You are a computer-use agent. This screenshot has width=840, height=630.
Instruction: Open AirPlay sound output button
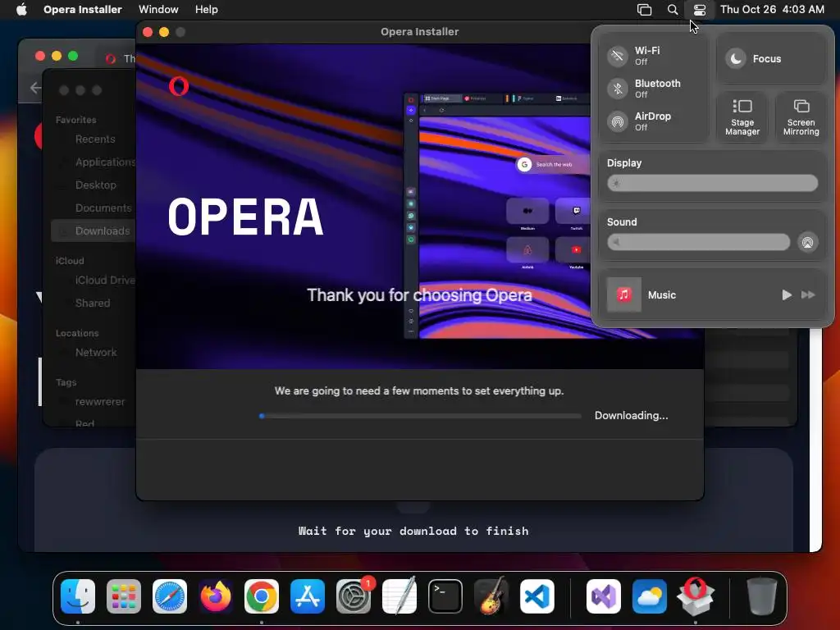click(x=807, y=242)
